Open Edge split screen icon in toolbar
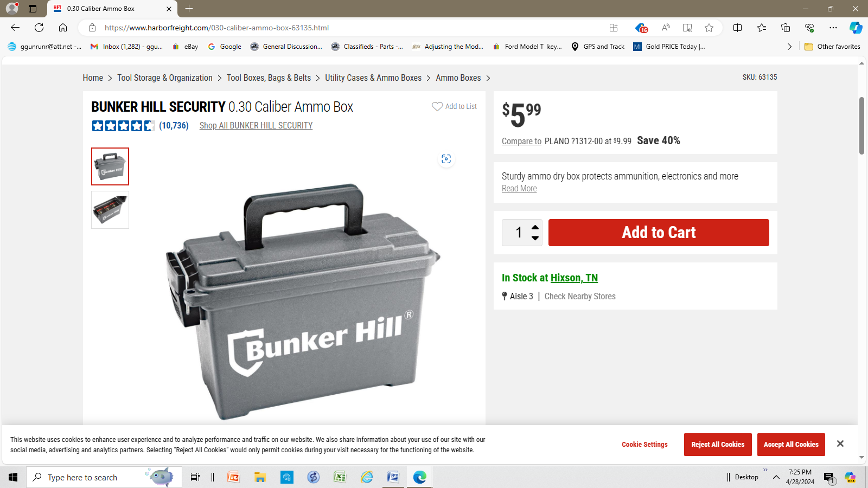 pos(737,28)
